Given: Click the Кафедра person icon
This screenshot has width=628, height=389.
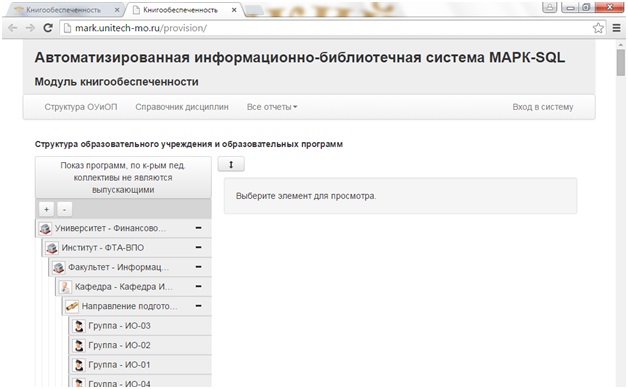Looking at the screenshot, I should tap(65, 287).
